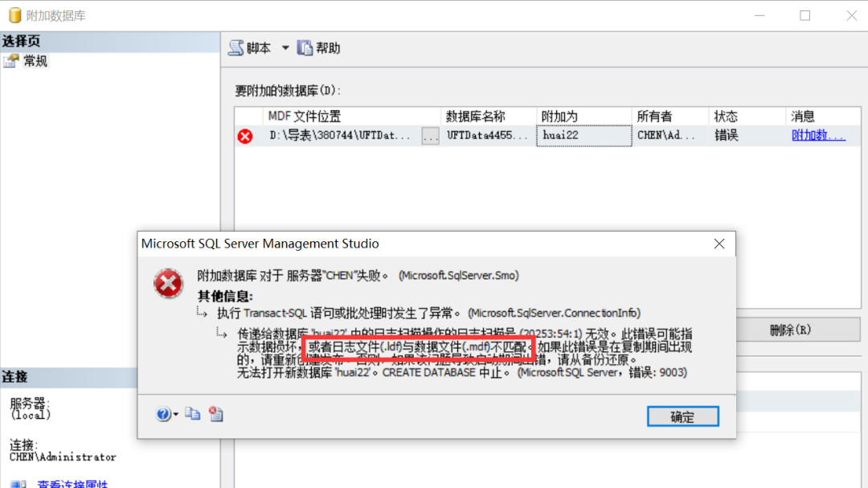Click the UFTData4455... database name cell
Viewport: 868px width, 488px height.
click(x=487, y=136)
